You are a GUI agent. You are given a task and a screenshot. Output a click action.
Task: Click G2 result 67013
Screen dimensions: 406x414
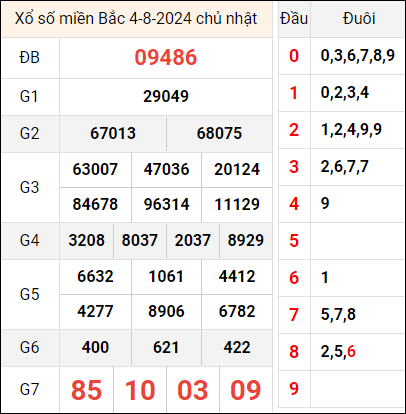113,133
